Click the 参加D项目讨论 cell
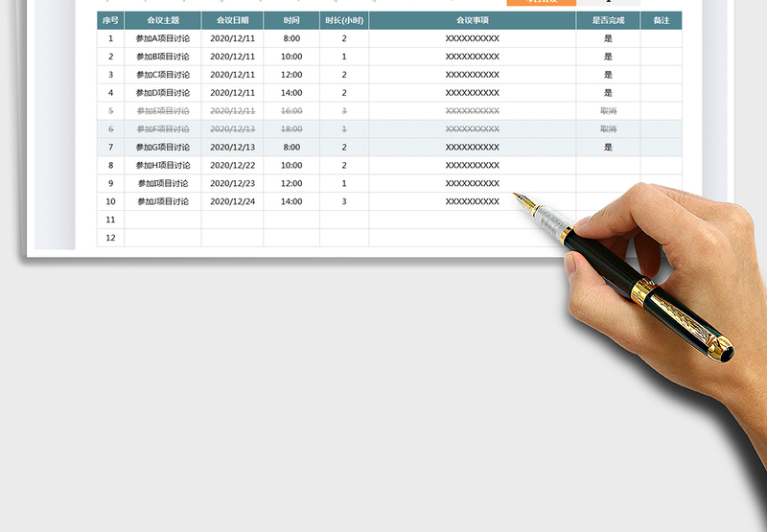Screen dimensions: 767x532 tap(162, 93)
